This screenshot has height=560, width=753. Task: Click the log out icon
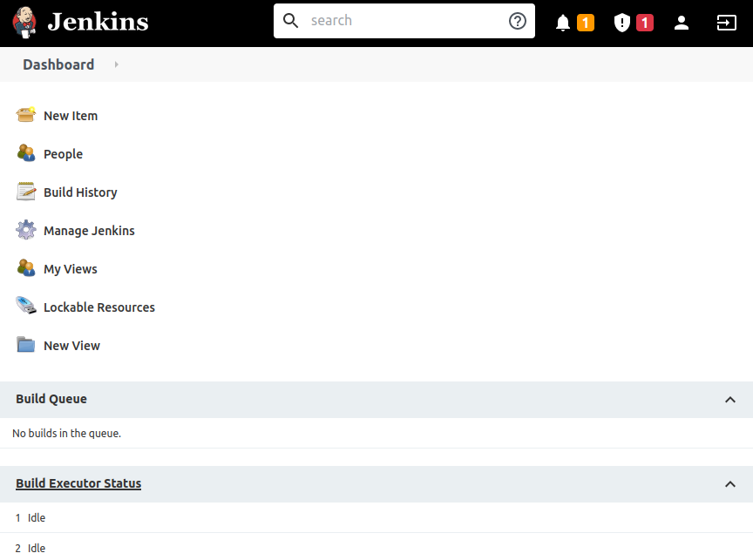726,23
